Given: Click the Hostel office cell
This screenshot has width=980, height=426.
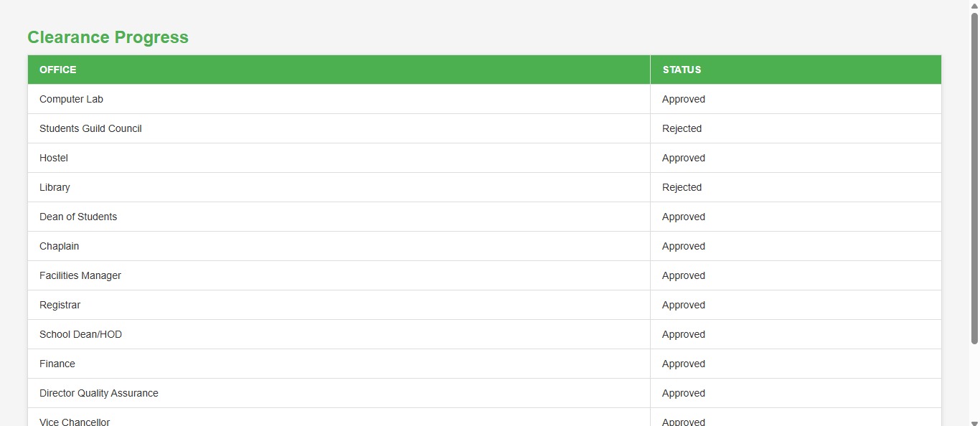Looking at the screenshot, I should pos(54,158).
